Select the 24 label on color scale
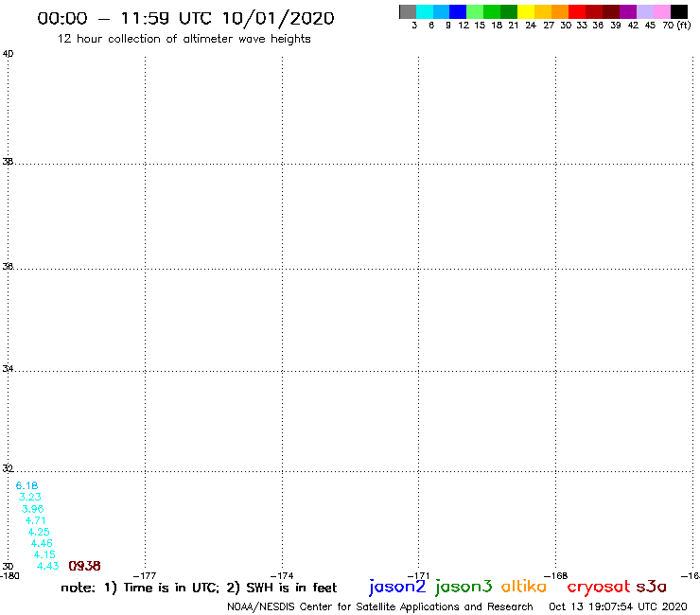This screenshot has height=615, width=700. 531,26
